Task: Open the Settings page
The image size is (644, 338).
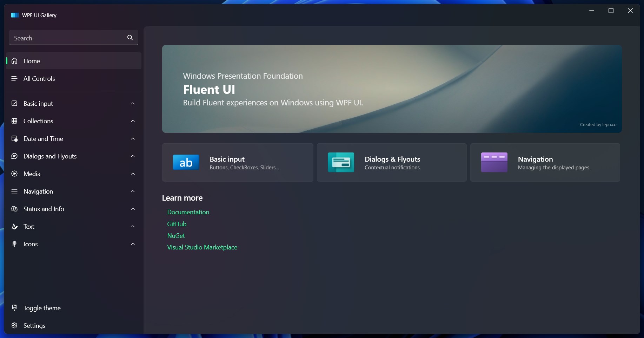Action: [x=74, y=325]
